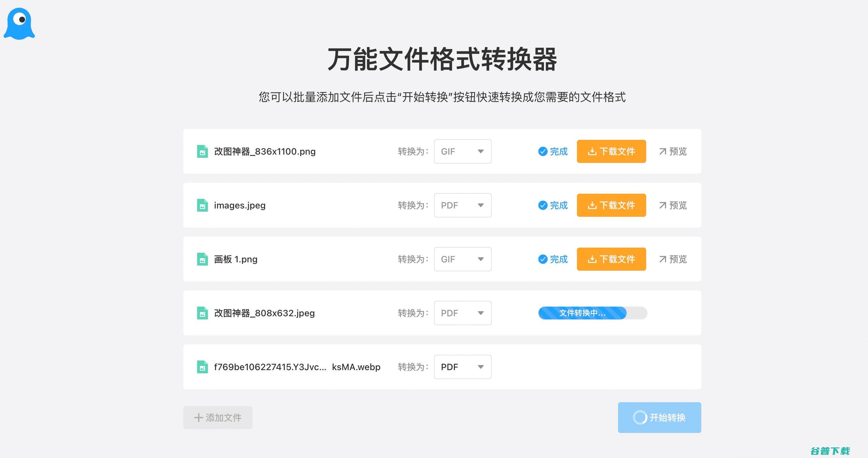The width and height of the screenshot is (868, 458).
Task: Open GIF format dropdown for 画板 1.png
Action: [x=463, y=259]
